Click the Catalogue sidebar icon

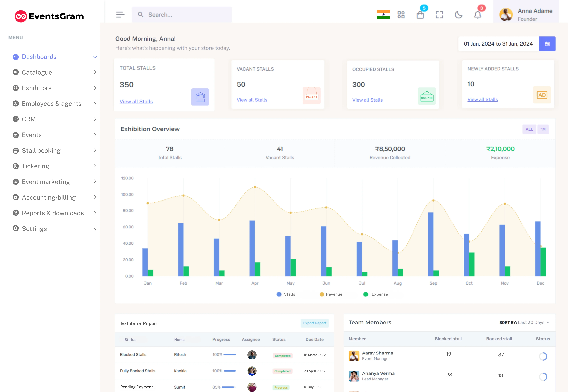16,72
